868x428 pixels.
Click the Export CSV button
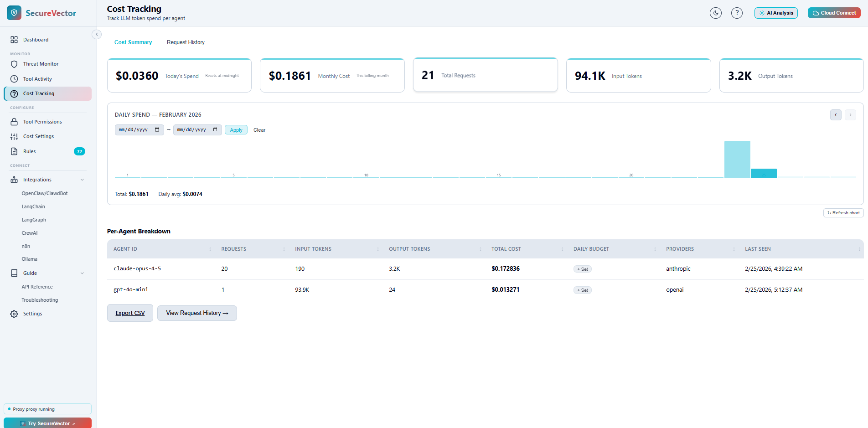(x=130, y=313)
